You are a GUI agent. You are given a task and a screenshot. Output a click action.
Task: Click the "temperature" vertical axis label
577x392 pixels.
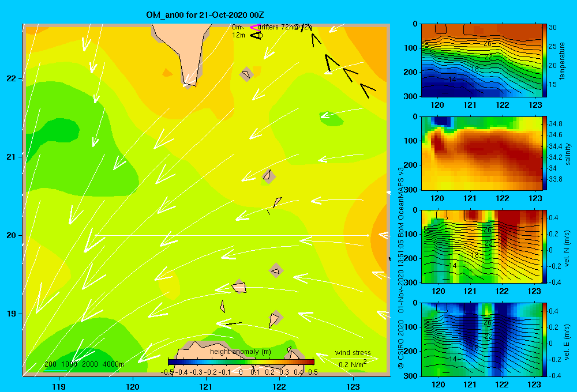coord(562,61)
